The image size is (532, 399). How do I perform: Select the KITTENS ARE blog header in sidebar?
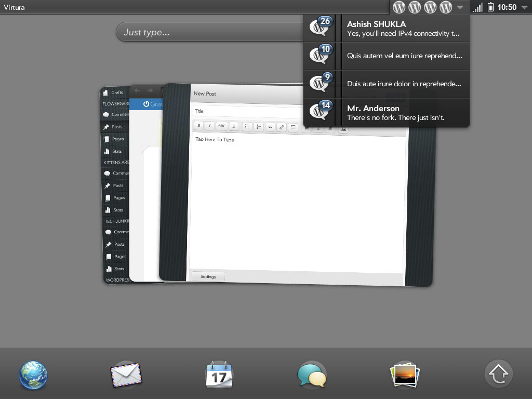point(116,163)
